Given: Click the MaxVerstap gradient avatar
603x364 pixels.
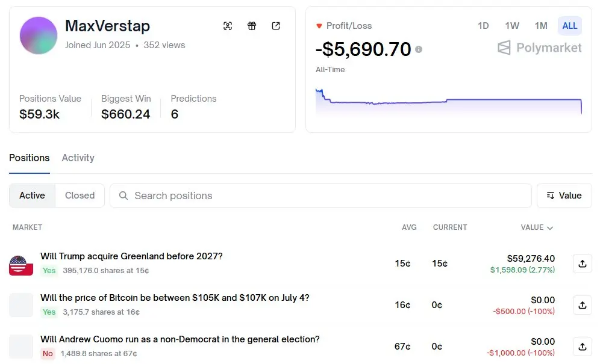Looking at the screenshot, I should 39,35.
